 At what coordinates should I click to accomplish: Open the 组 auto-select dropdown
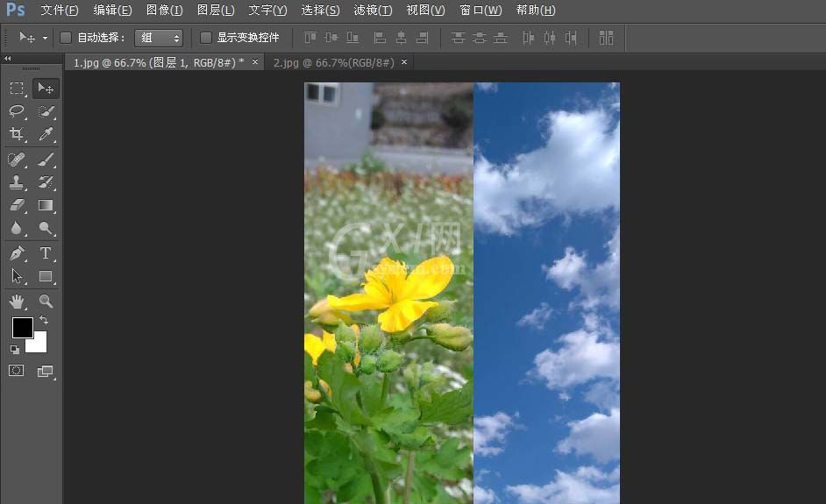(x=159, y=38)
